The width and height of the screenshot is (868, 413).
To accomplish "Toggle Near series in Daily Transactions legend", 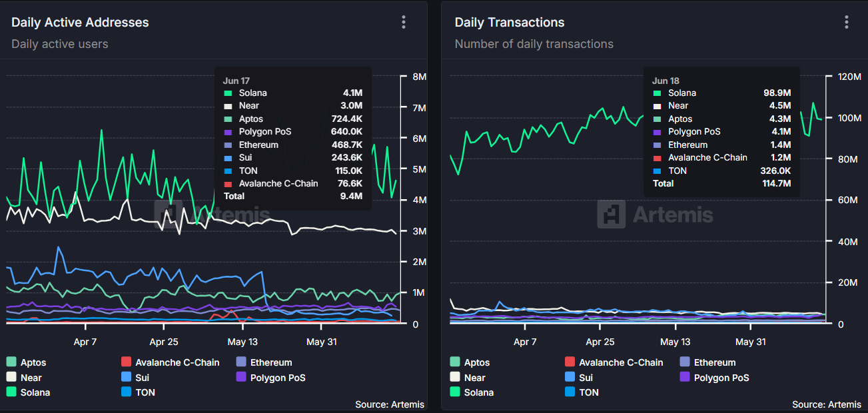I will click(x=468, y=377).
